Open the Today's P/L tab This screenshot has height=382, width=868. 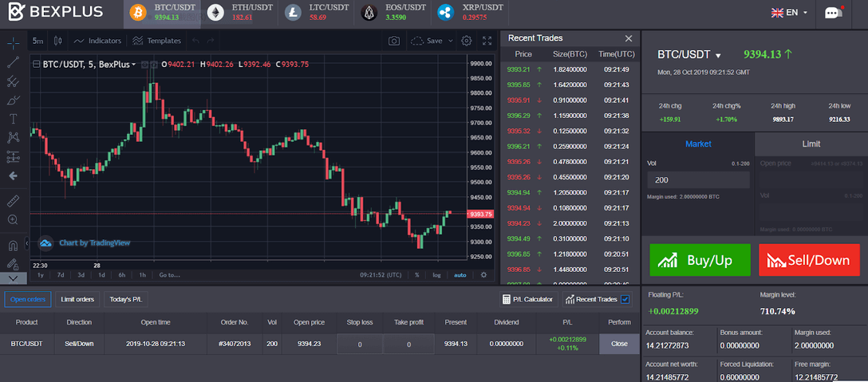(126, 300)
